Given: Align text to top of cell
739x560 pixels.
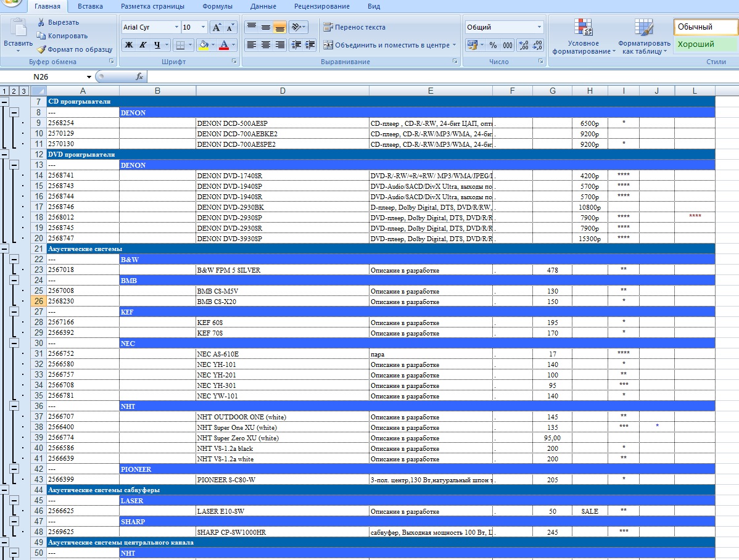Looking at the screenshot, I should click(252, 27).
